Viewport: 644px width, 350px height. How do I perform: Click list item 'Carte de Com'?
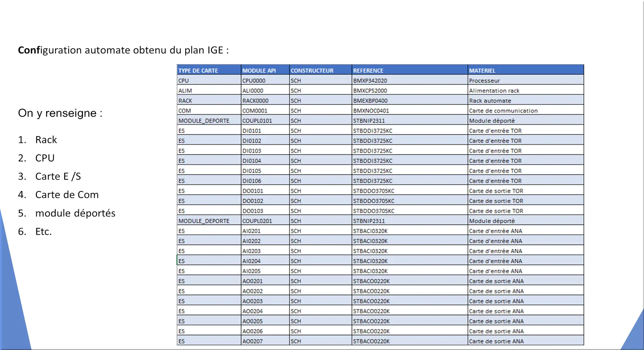click(x=67, y=195)
